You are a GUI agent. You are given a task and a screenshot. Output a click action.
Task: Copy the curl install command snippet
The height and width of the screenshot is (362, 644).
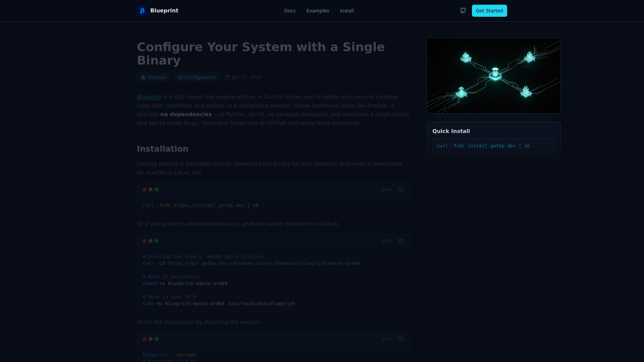click(x=401, y=189)
